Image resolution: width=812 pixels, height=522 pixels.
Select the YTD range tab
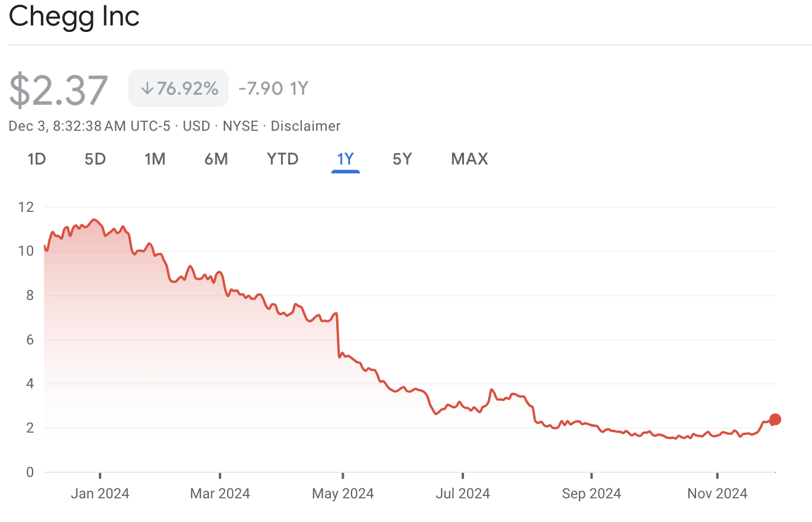point(282,159)
